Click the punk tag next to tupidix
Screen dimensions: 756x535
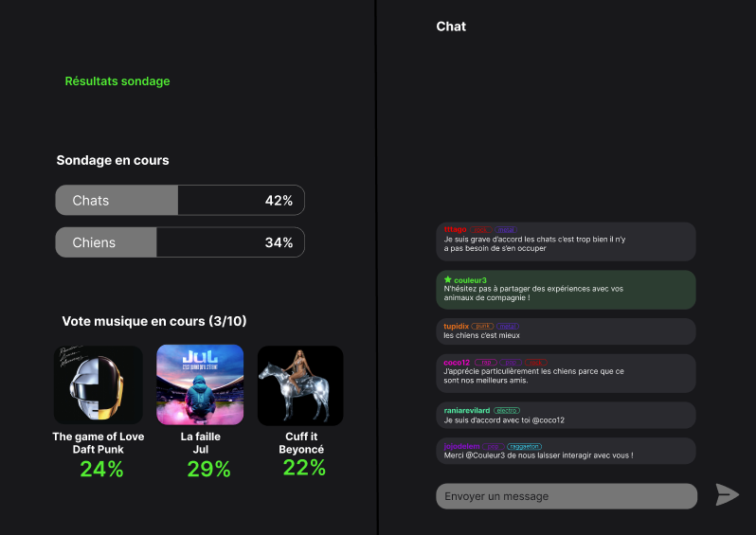pyautogui.click(x=482, y=327)
